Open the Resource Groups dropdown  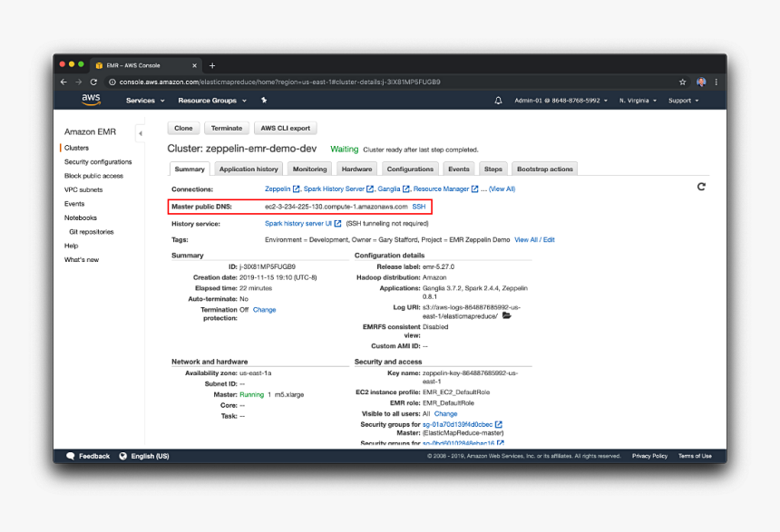pos(210,101)
